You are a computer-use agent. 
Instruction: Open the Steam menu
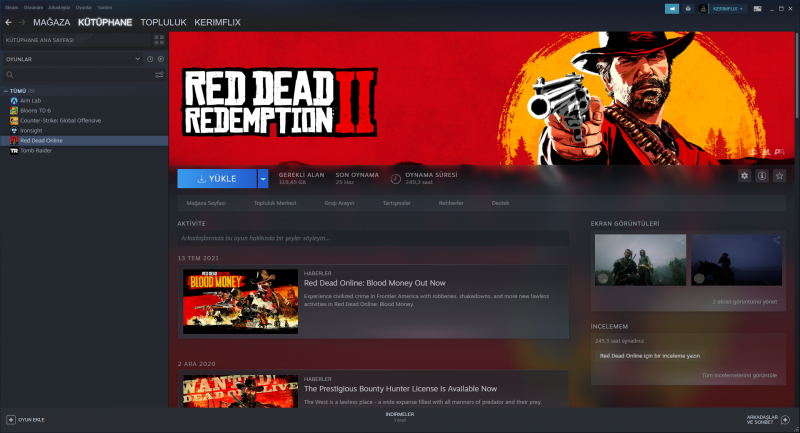11,8
